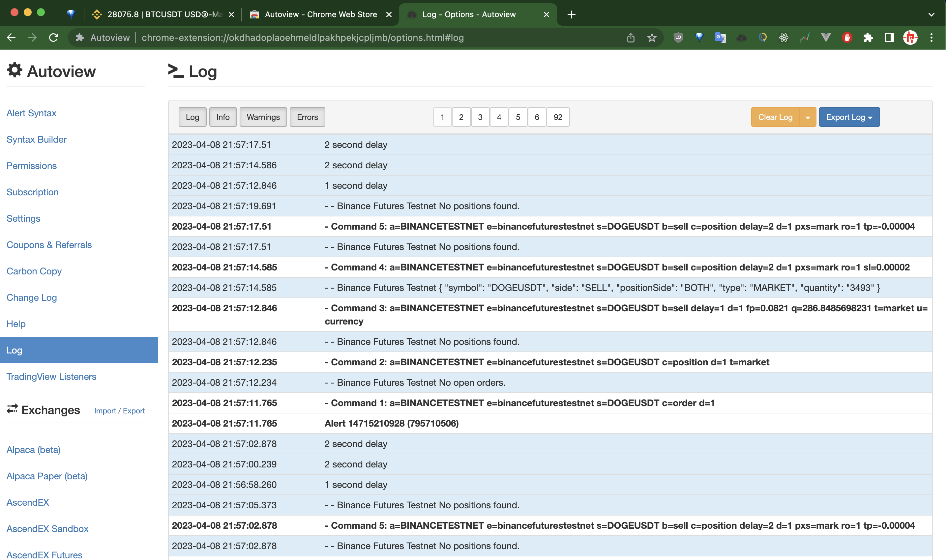Image resolution: width=946 pixels, height=560 pixels.
Task: Click the Autoview cloud extension icon
Action: coord(741,37)
